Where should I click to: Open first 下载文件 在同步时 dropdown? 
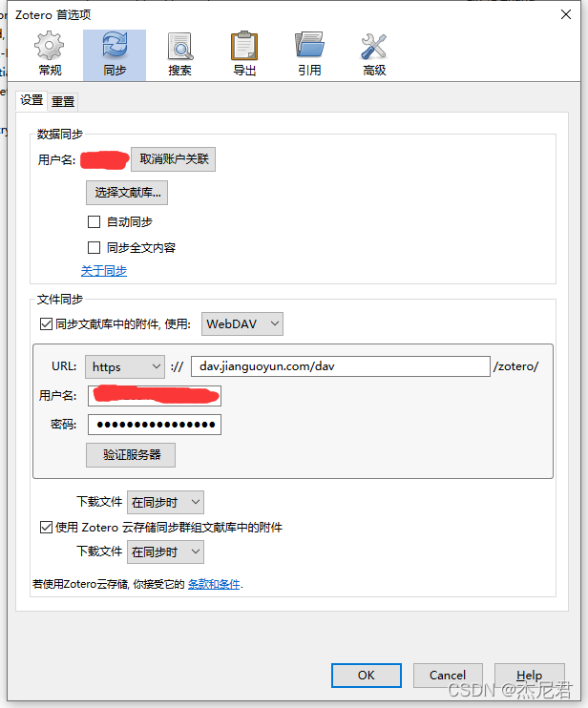165,502
